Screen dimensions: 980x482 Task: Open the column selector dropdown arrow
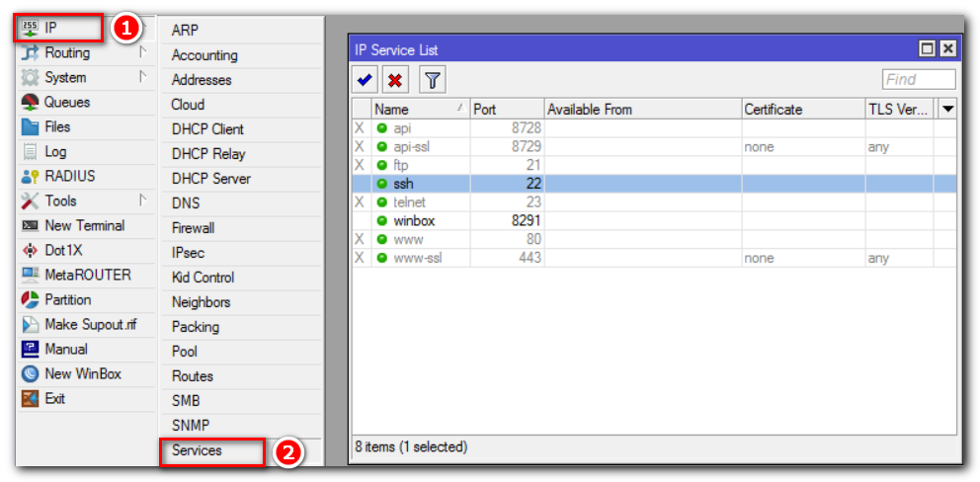click(x=947, y=110)
